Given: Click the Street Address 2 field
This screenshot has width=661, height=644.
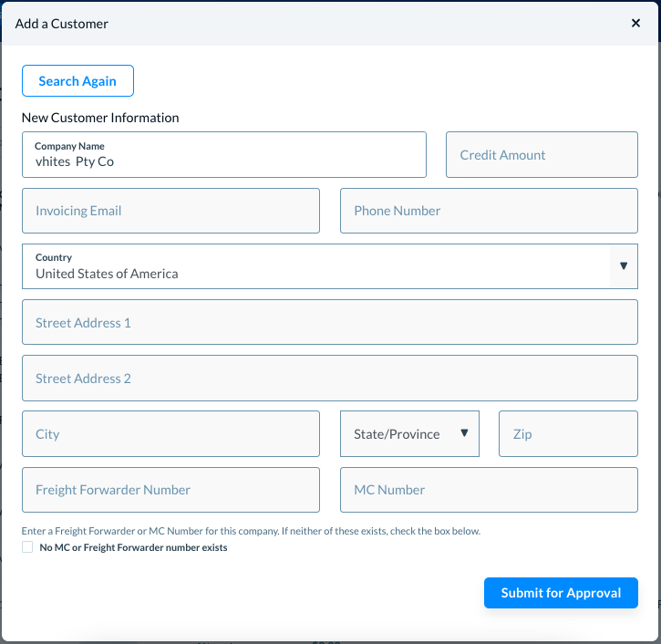Looking at the screenshot, I should pyautogui.click(x=329, y=379).
